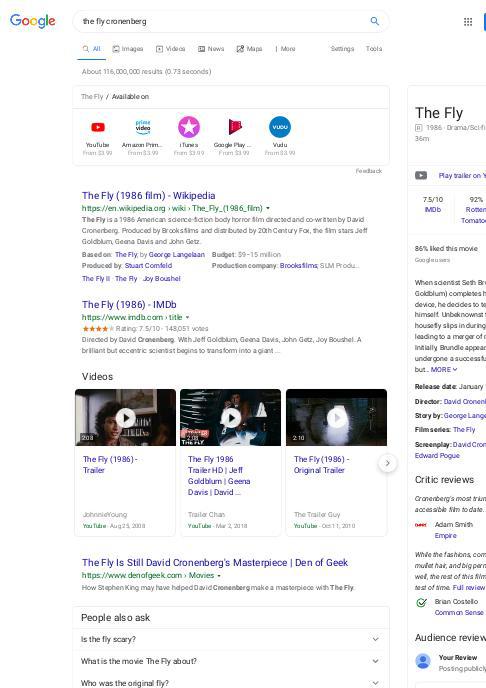Click 'The Fly (1986) - Original Trailer' title
Image resolution: width=486 pixels, height=688 pixels.
coord(322,464)
